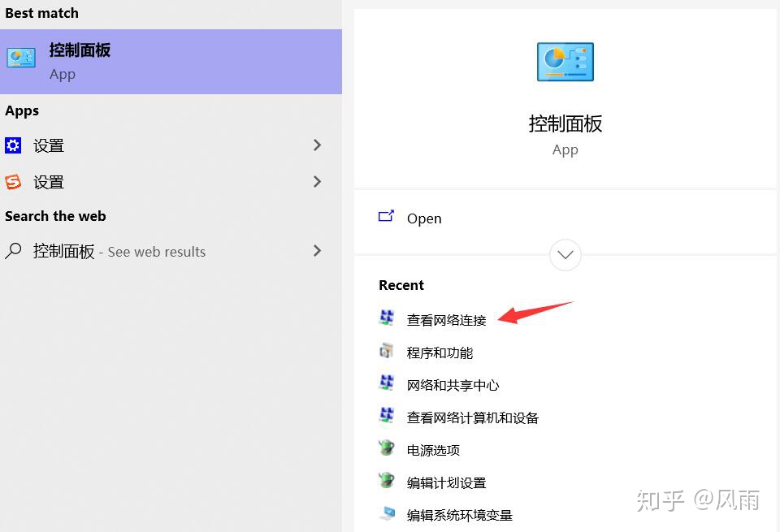Select the 设置 entry with Sogou icon
Viewport: 780px width, 532px height.
(x=171, y=181)
